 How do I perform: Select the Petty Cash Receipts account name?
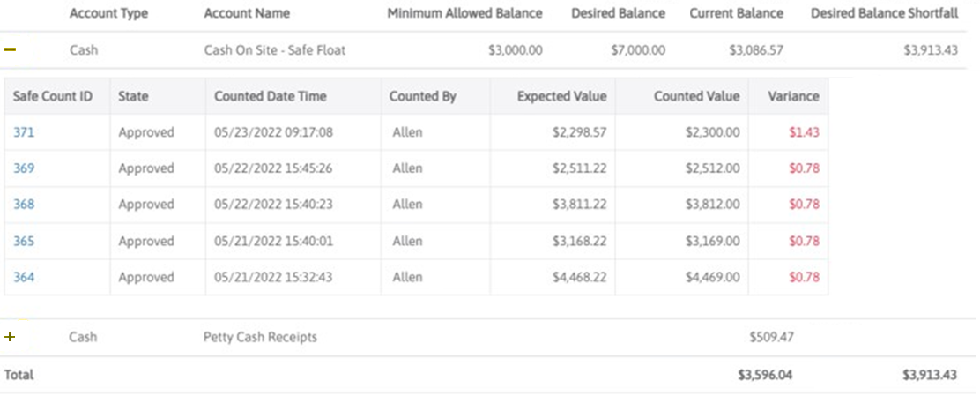coord(260,337)
